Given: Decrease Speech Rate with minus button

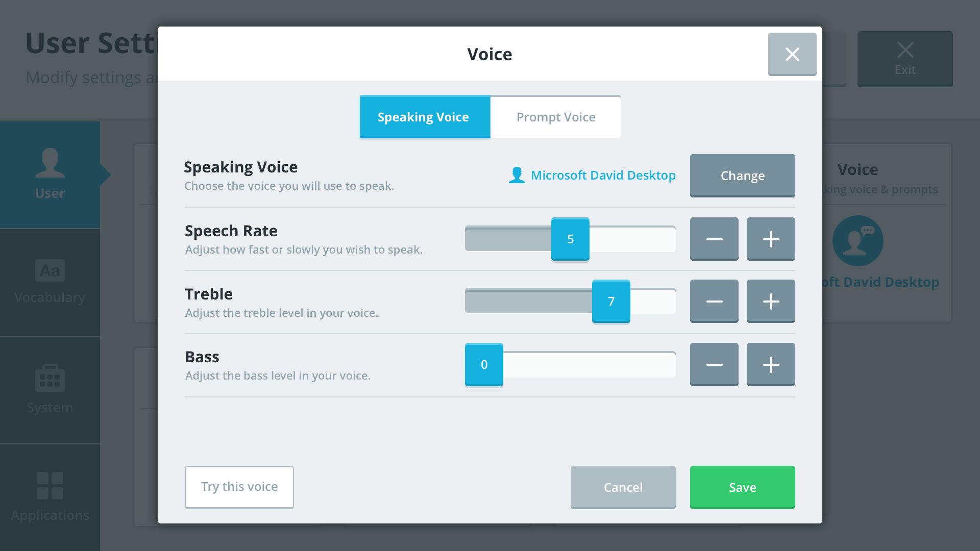Looking at the screenshot, I should click(x=715, y=238).
